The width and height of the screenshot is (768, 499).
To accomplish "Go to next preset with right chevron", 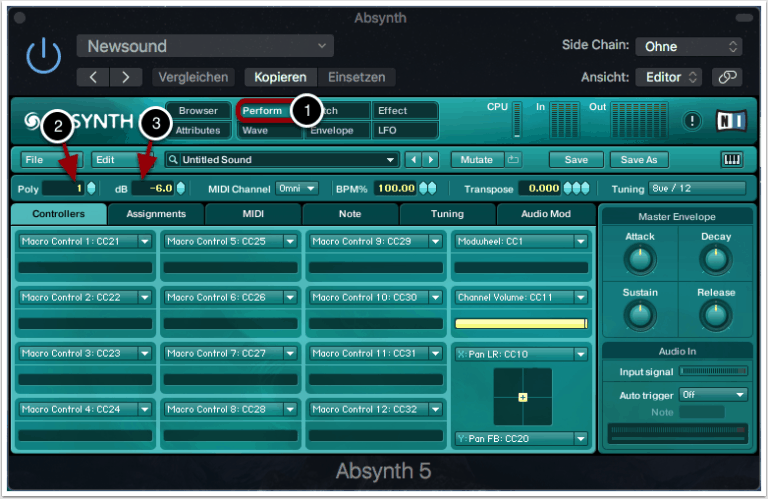I will (125, 77).
